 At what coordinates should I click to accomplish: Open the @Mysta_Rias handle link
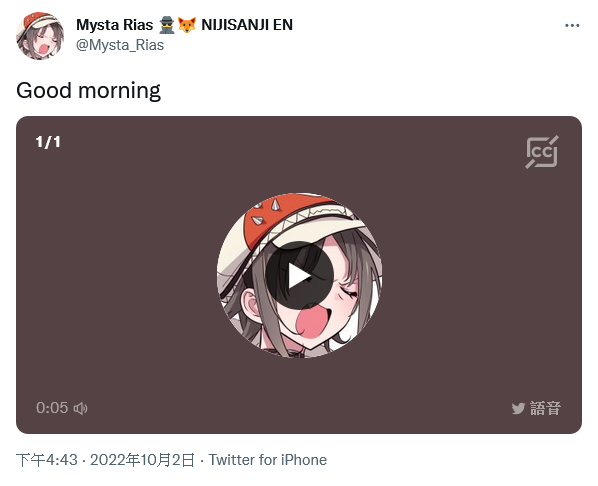point(120,45)
